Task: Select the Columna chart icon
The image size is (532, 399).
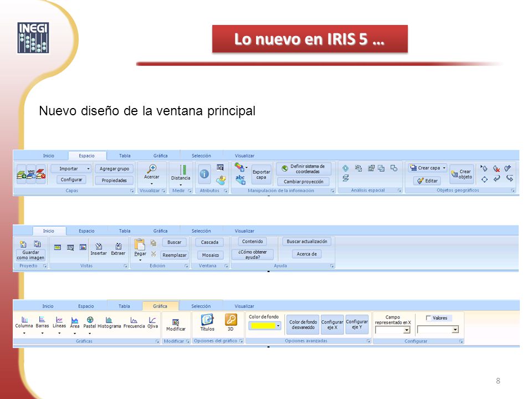Action: (24, 320)
